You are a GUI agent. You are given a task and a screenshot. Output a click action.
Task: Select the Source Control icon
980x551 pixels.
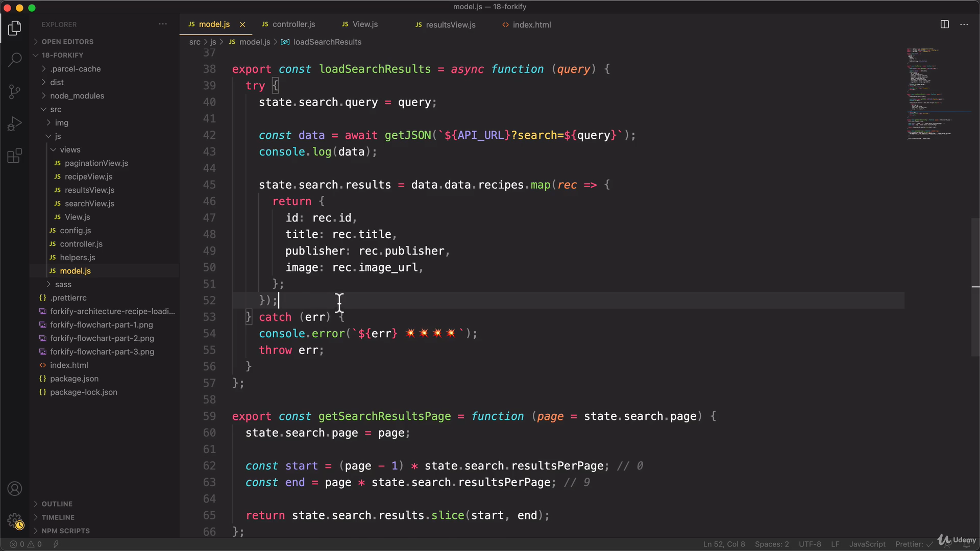point(15,91)
